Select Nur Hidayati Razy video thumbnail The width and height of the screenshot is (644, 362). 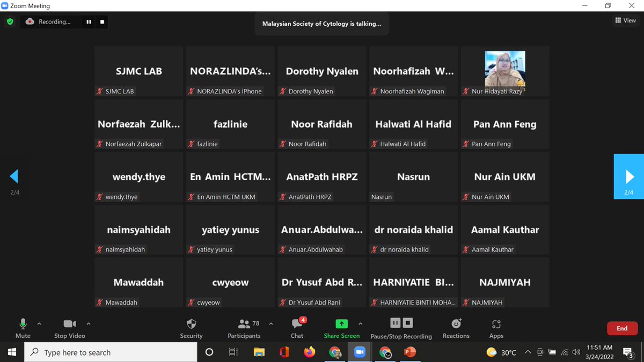[505, 71]
